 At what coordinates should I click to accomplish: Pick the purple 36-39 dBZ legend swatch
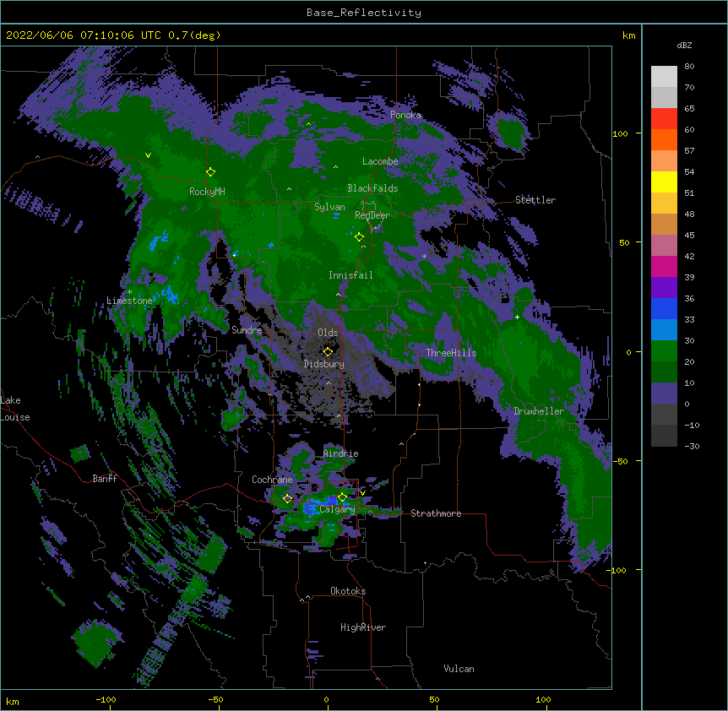click(x=664, y=288)
